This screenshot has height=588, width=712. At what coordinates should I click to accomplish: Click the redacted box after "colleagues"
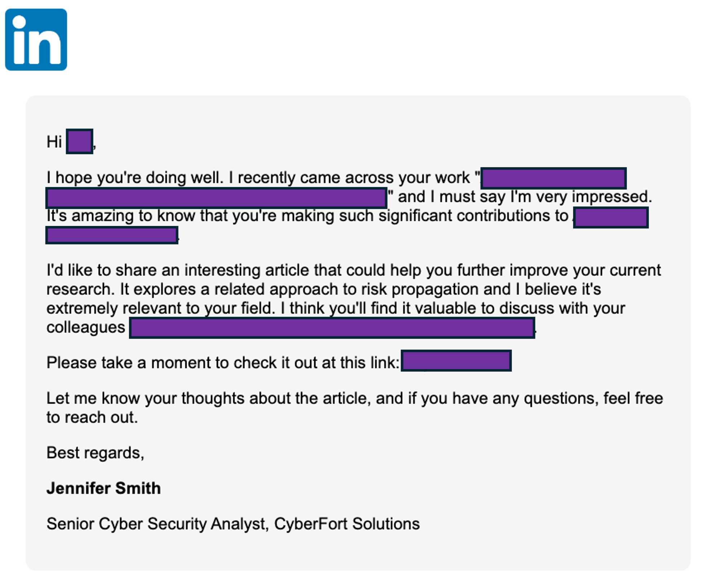[332, 328]
